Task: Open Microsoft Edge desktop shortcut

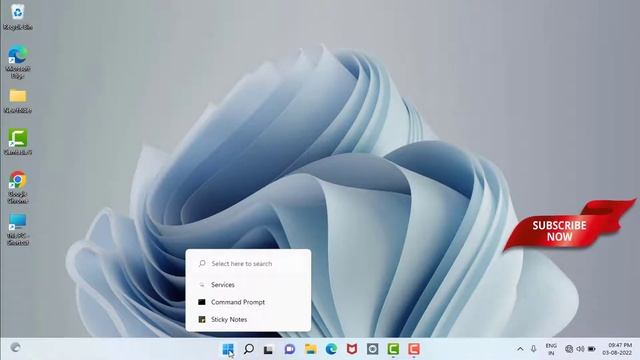Action: (x=18, y=62)
